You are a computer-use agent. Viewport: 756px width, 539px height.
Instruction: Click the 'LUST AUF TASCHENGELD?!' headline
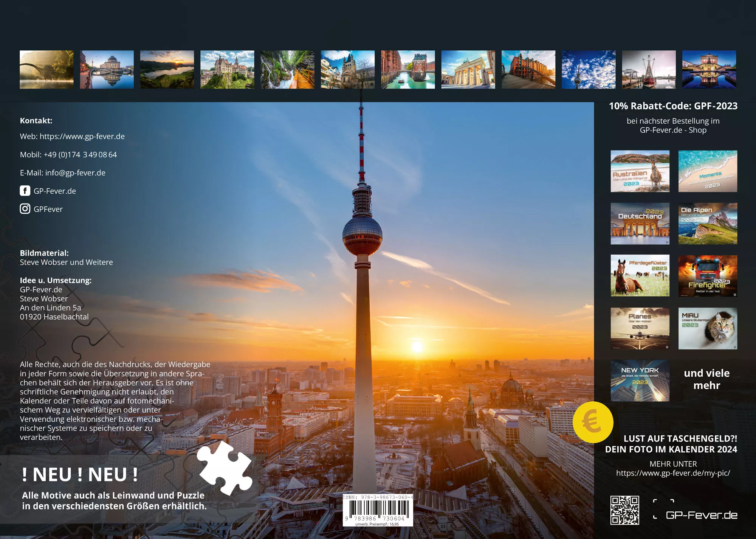(x=680, y=438)
